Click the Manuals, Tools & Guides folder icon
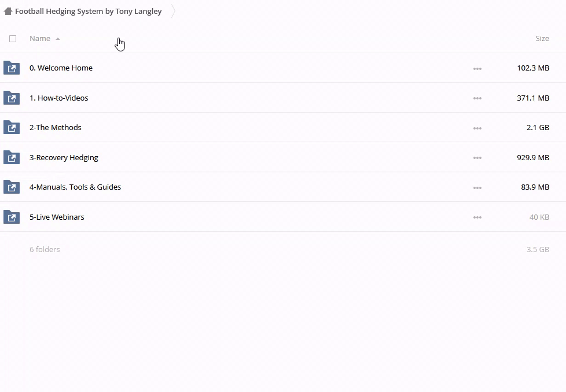The width and height of the screenshot is (566, 392). [12, 187]
